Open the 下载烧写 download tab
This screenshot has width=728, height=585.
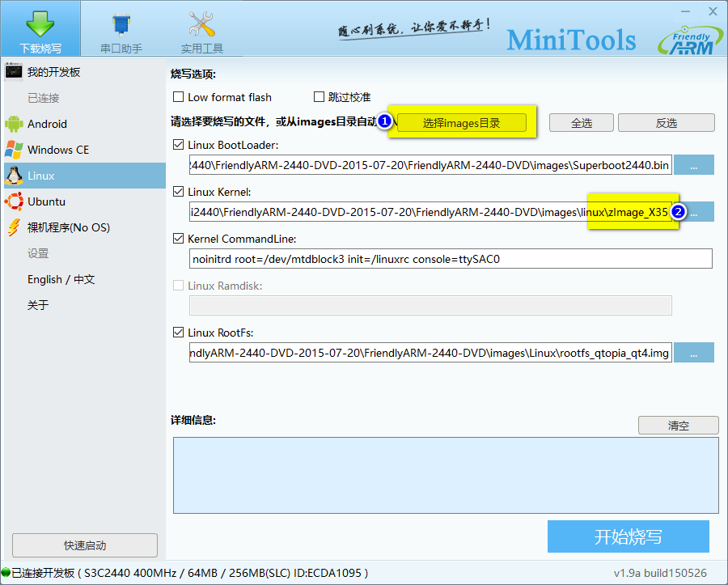40,28
